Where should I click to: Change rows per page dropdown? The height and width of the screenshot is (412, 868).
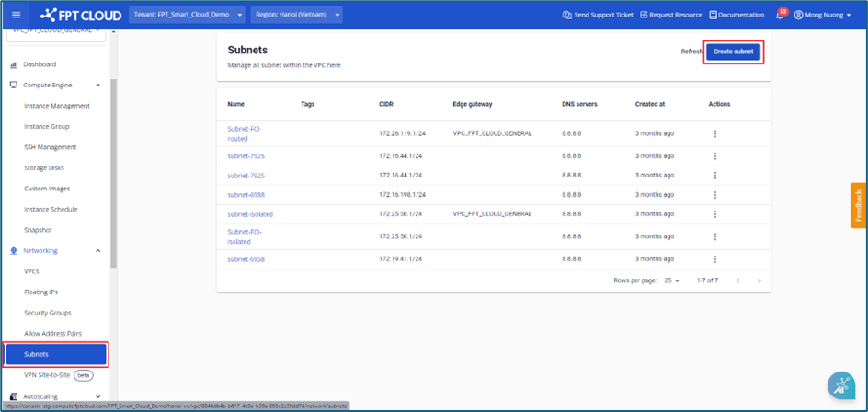[671, 280]
